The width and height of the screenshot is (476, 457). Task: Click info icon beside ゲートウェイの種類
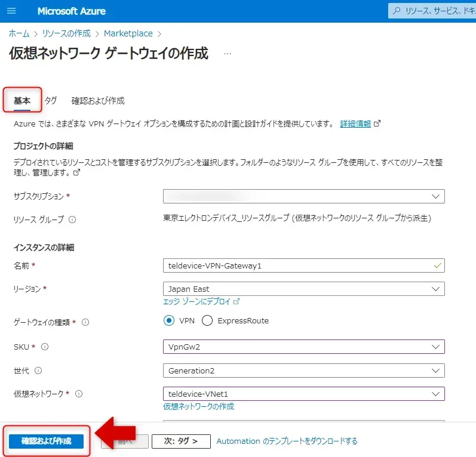pyautogui.click(x=85, y=322)
